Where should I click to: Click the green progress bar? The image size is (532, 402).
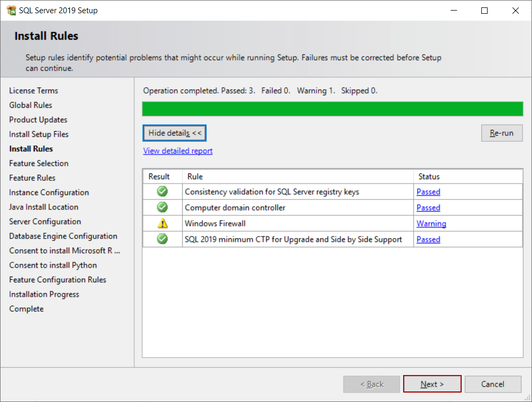pyautogui.click(x=332, y=108)
